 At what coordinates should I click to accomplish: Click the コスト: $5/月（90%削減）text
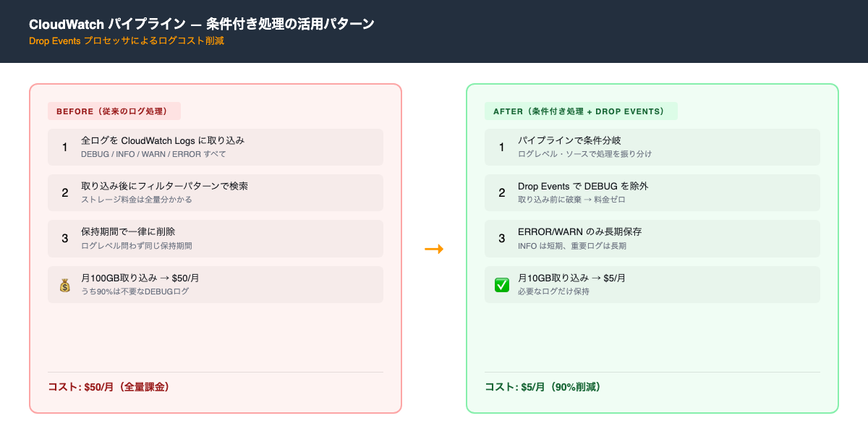coord(542,387)
